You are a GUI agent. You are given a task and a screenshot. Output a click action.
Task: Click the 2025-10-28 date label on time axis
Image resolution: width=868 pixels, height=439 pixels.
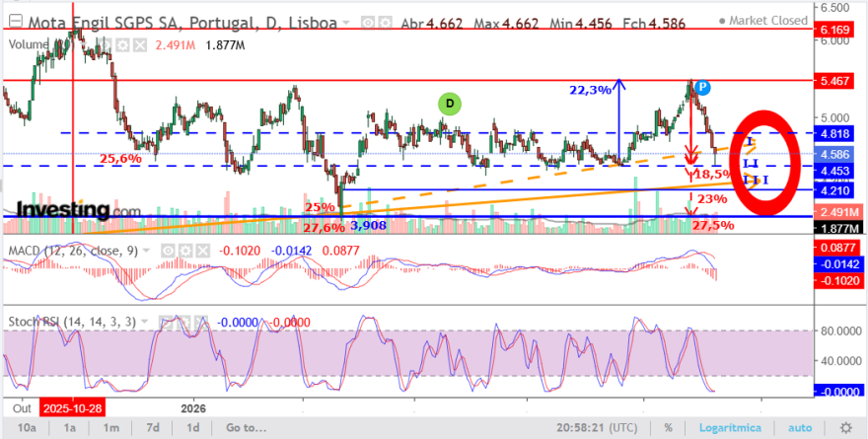click(73, 409)
